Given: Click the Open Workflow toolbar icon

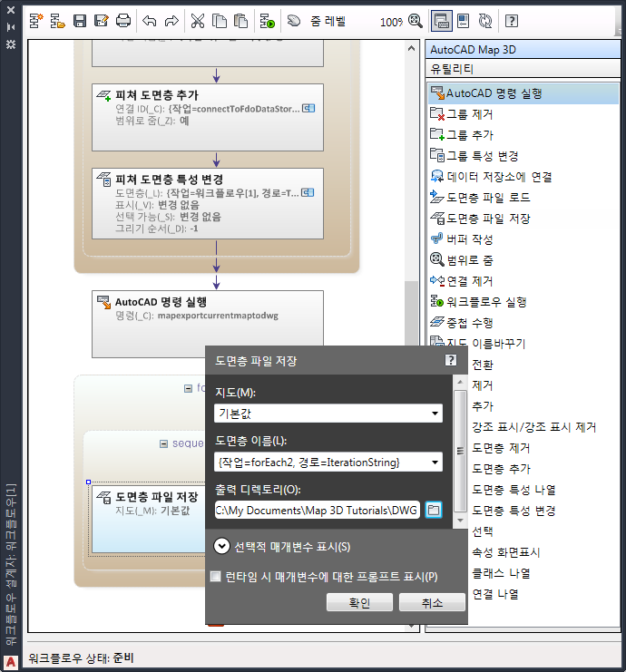Looking at the screenshot, I should click(x=57, y=21).
